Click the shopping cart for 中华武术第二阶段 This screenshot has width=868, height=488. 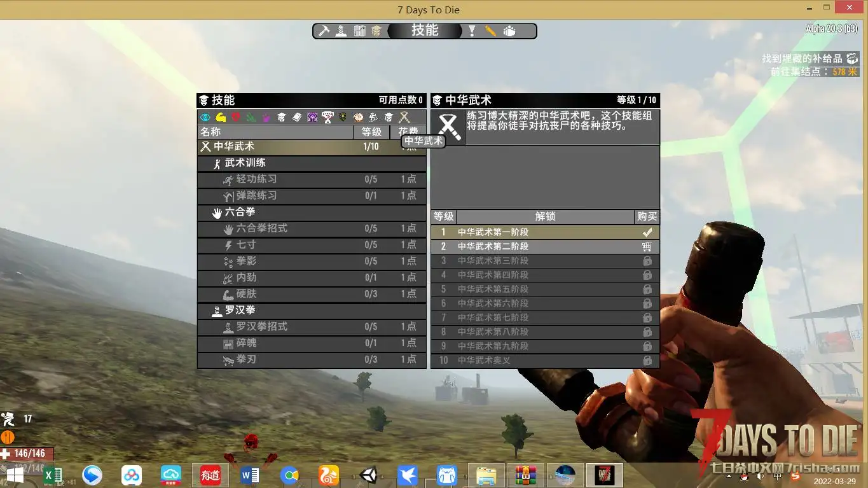[x=647, y=247]
